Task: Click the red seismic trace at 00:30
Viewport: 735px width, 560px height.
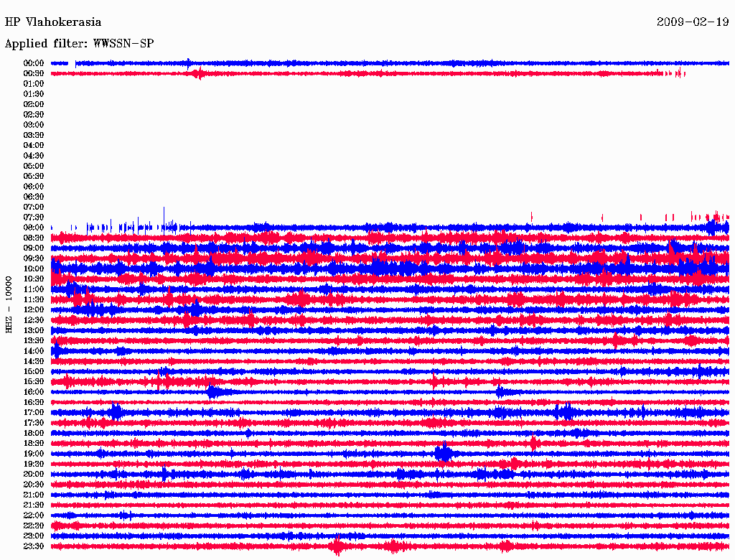Action: pyautogui.click(x=368, y=74)
